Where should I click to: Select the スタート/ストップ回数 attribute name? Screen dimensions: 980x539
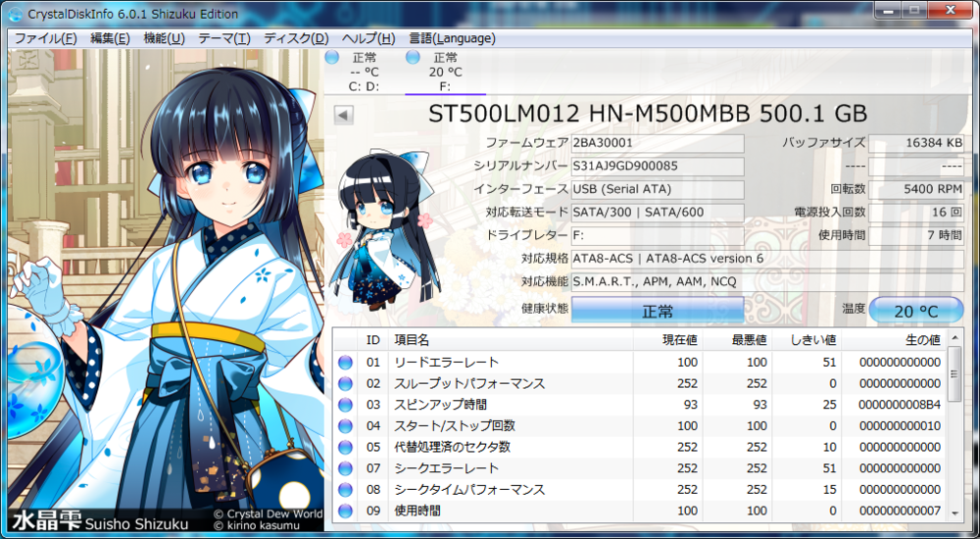click(x=455, y=426)
